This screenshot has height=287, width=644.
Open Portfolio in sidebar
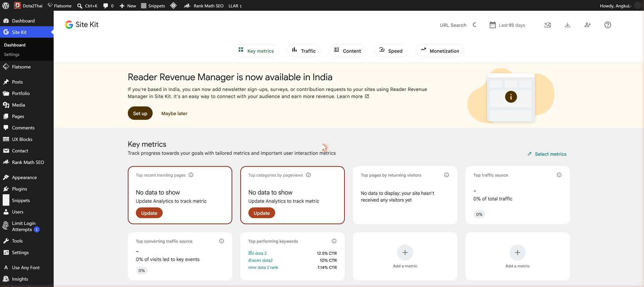[x=27, y=93]
